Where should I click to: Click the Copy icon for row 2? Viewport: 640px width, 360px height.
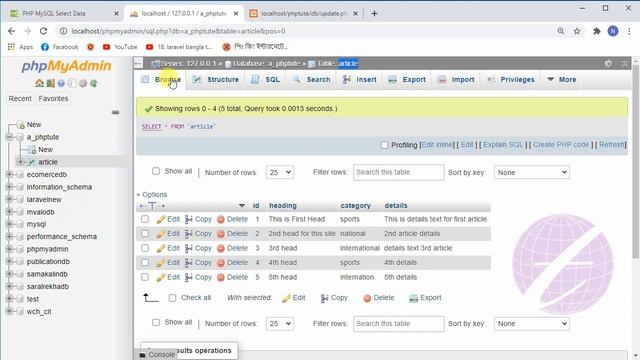coord(189,234)
